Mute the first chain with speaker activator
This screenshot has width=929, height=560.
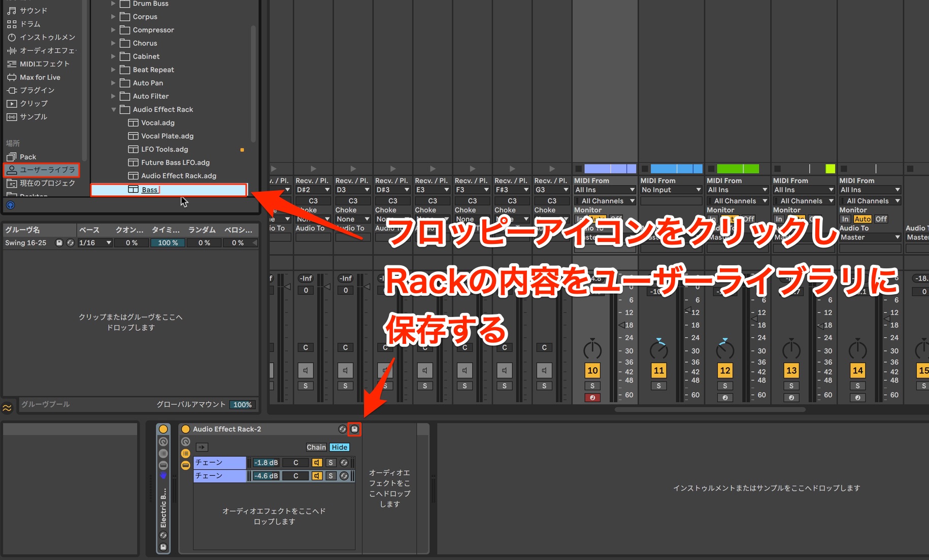pos(317,463)
